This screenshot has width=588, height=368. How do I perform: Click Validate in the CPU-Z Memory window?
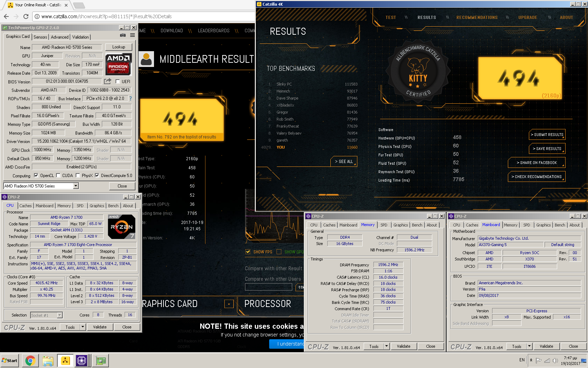point(404,346)
